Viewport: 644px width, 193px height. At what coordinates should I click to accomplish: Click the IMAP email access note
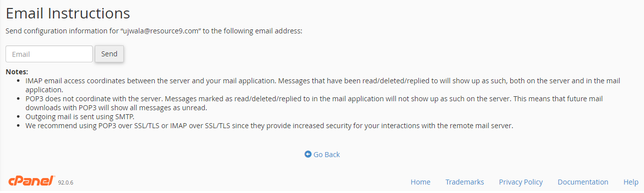322,85
